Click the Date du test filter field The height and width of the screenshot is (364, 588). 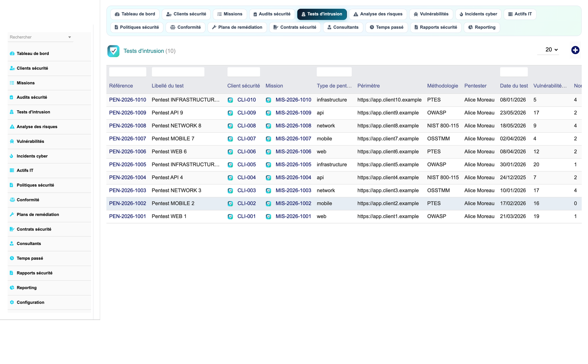[x=514, y=72]
